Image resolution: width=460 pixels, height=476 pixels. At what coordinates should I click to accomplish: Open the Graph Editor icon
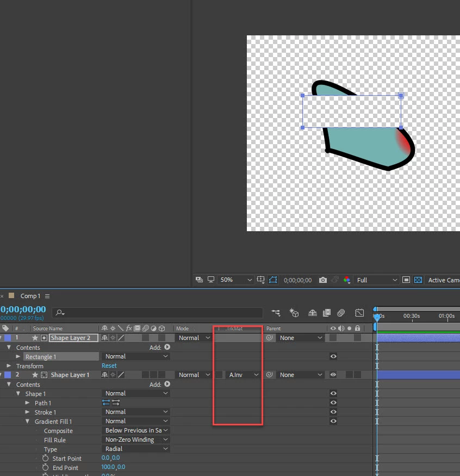click(x=359, y=313)
